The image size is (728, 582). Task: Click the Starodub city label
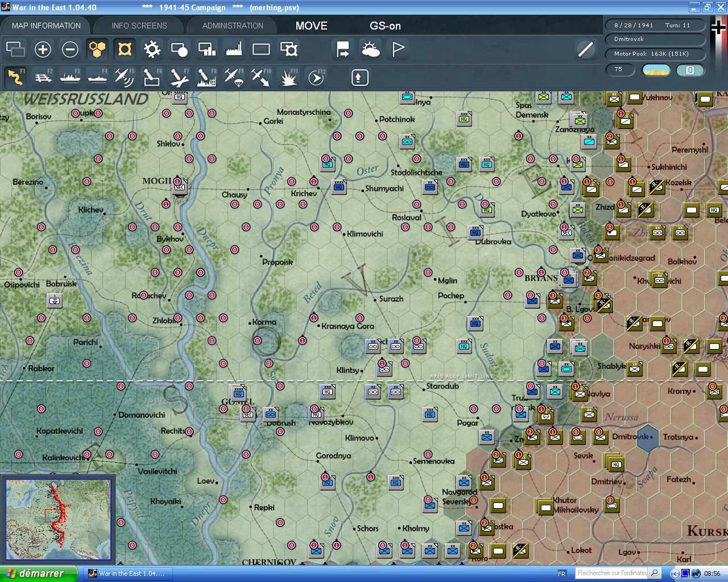tap(442, 386)
